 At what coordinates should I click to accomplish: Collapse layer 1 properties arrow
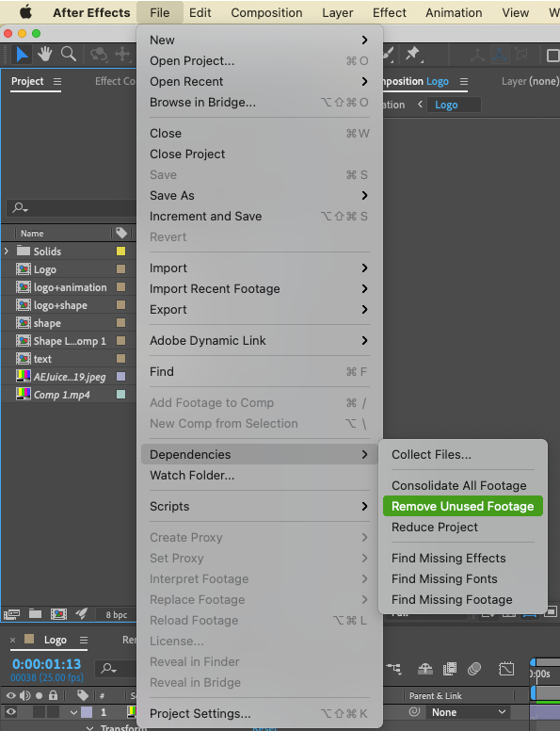click(73, 712)
